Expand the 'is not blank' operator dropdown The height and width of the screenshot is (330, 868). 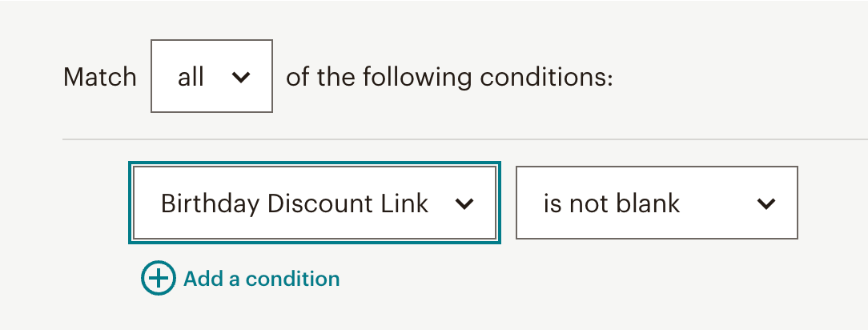[x=657, y=203]
